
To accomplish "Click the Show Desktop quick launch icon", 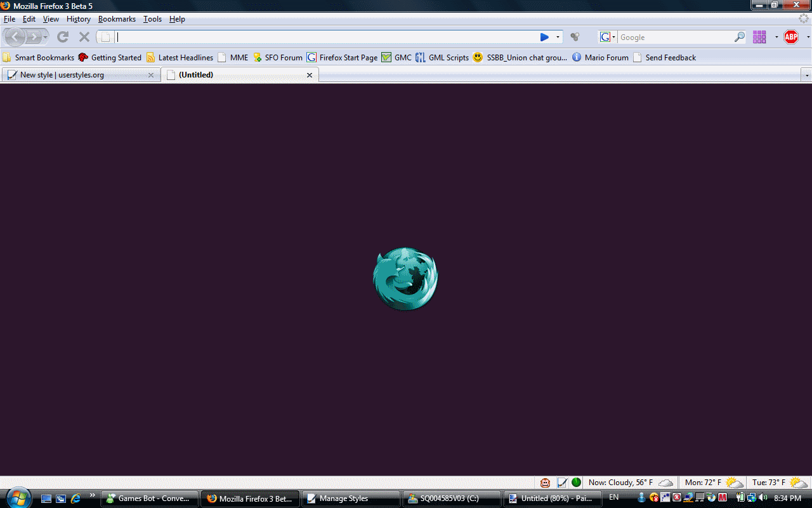I will 46,498.
